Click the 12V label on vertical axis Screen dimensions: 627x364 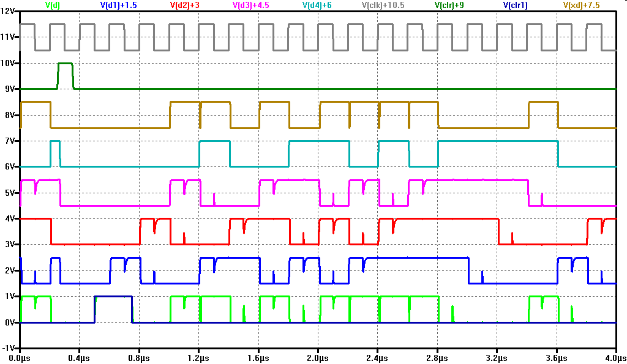tap(9, 11)
